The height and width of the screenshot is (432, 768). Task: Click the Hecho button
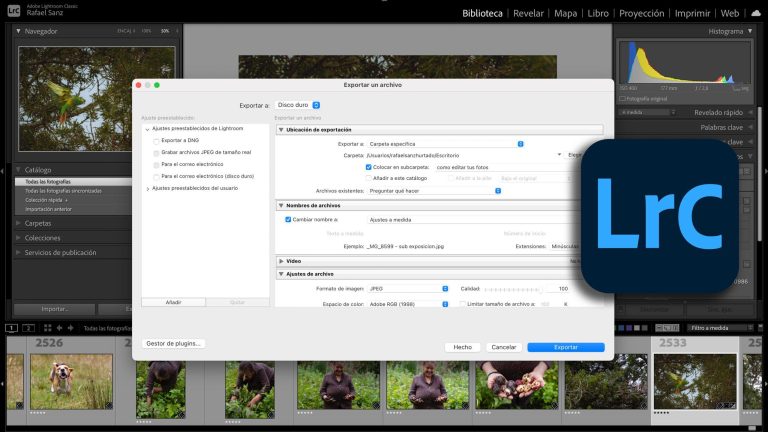tap(462, 347)
